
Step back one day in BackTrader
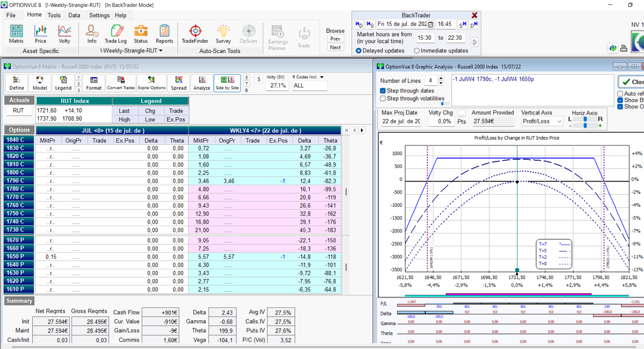359,24
